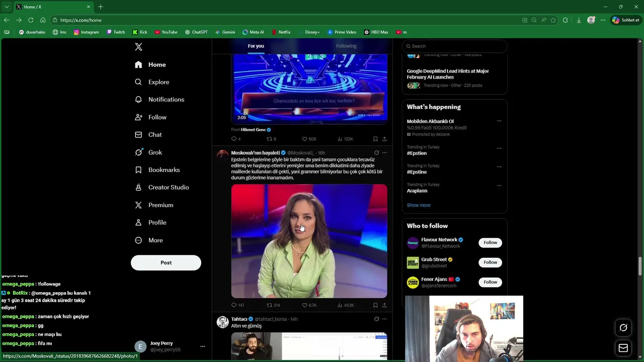Image resolution: width=644 pixels, height=362 pixels.
Task: Open the Chat section
Action: (149, 135)
